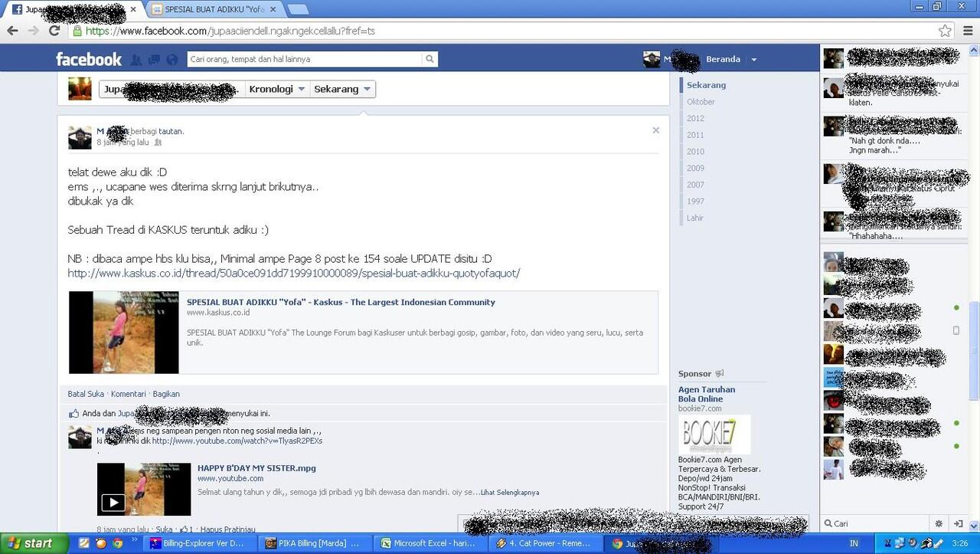980x554 pixels.
Task: Open the YouTube watch link in comment
Action: 237,441
